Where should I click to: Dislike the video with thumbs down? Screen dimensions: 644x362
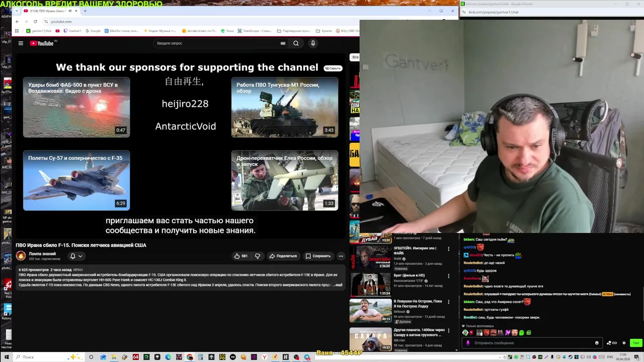258,256
